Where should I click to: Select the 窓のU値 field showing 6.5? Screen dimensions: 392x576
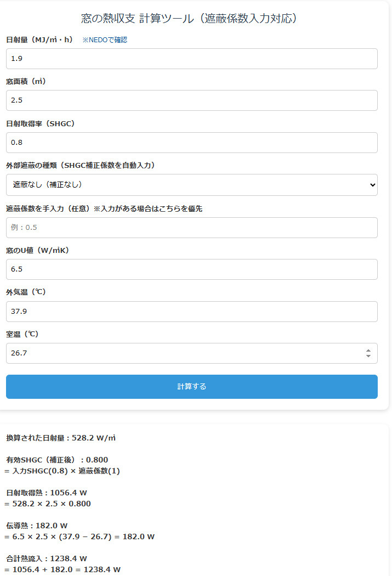(x=191, y=269)
